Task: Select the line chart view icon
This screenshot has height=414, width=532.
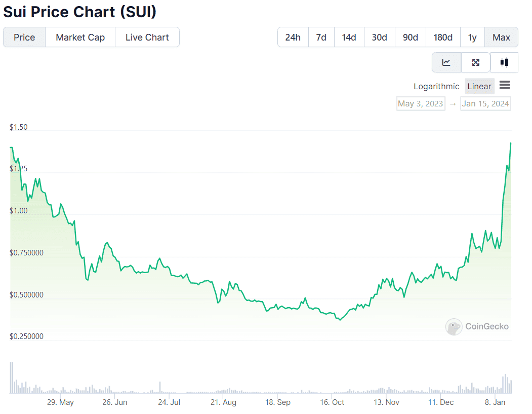Action: (x=446, y=62)
